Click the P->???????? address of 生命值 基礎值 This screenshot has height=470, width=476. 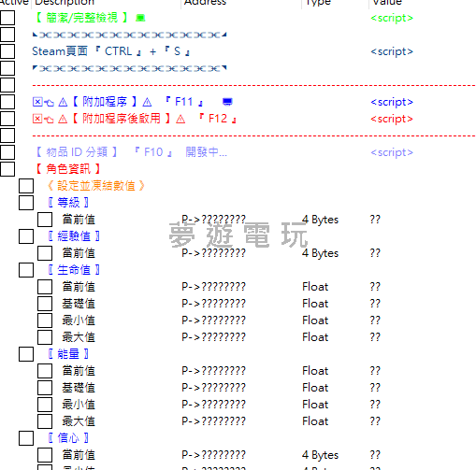point(214,304)
